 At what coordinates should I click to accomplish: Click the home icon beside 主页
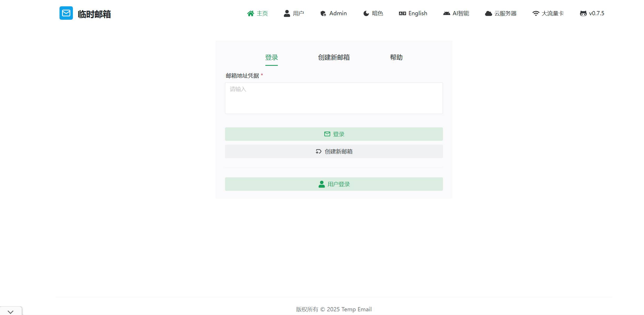[x=251, y=13]
